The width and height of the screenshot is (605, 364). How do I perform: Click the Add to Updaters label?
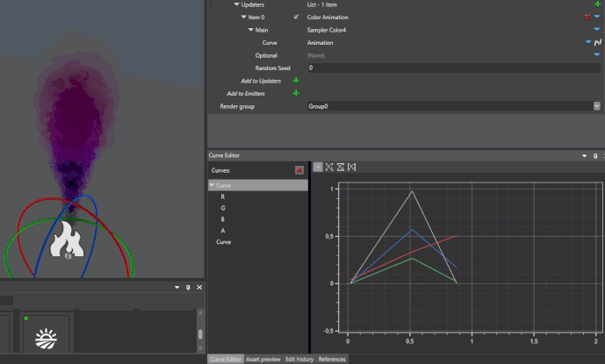point(261,81)
